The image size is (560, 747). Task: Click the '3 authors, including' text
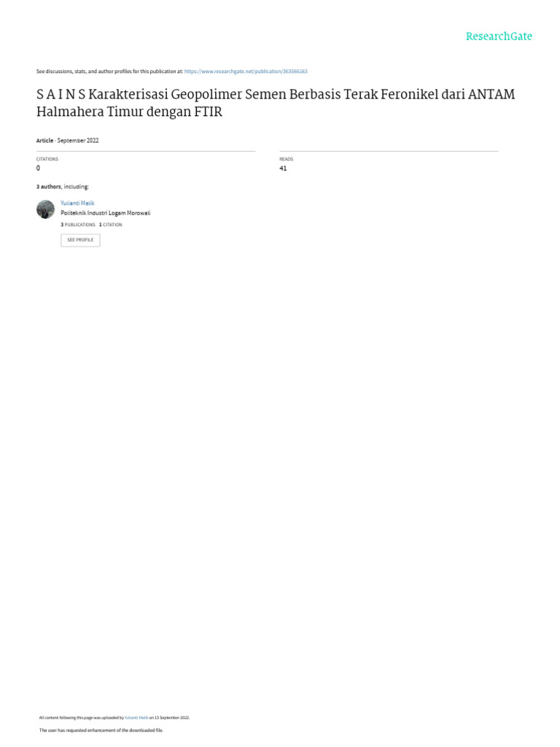coord(63,187)
